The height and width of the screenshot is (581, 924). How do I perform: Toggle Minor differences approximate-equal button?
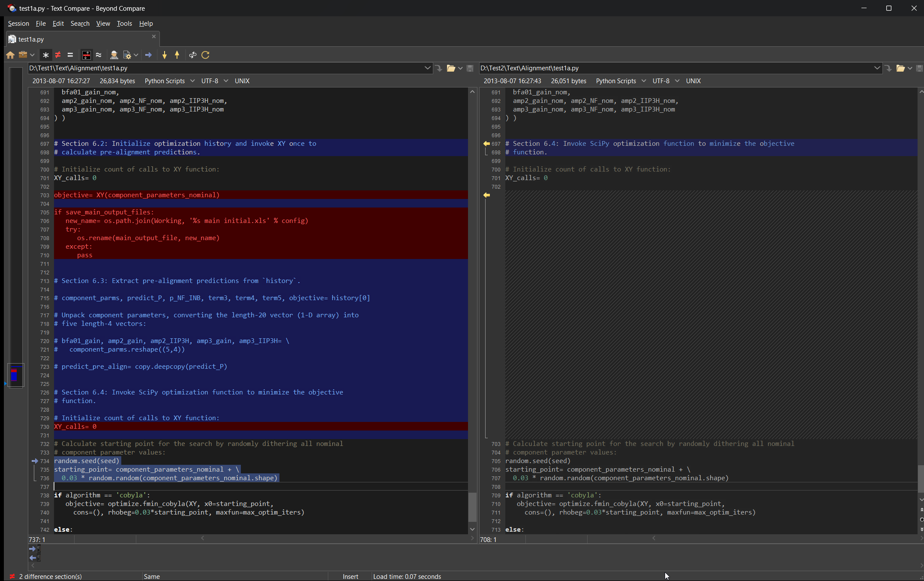tap(99, 55)
